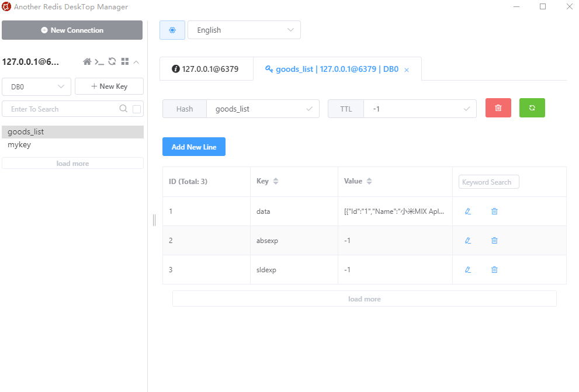Confirm TTL value checkmark icon

pyautogui.click(x=467, y=109)
